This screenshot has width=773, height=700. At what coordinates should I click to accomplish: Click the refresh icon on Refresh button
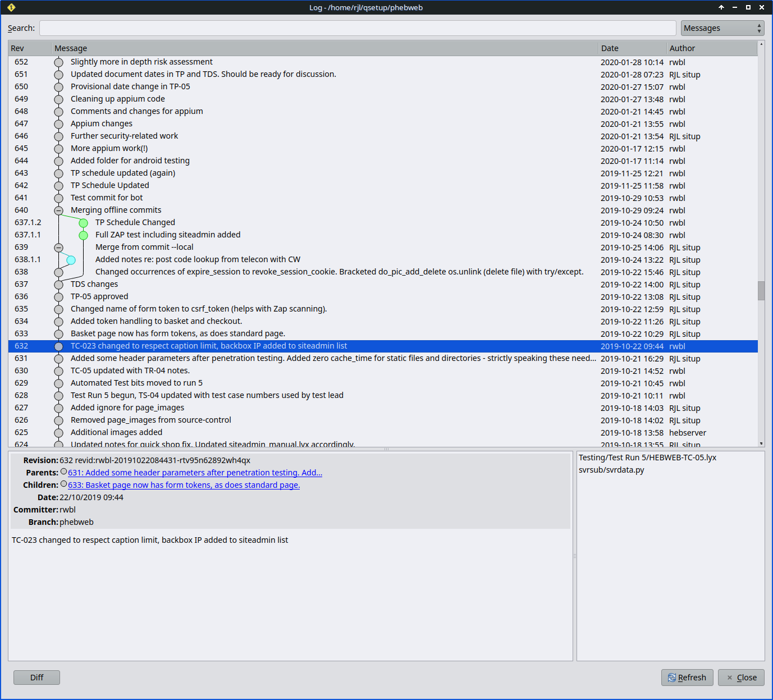tap(671, 678)
